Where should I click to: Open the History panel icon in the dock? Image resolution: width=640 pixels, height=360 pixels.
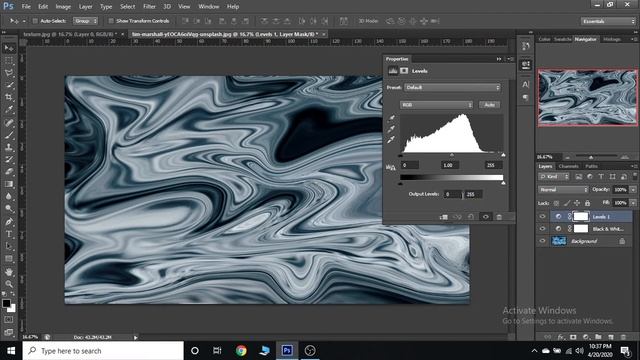click(525, 46)
